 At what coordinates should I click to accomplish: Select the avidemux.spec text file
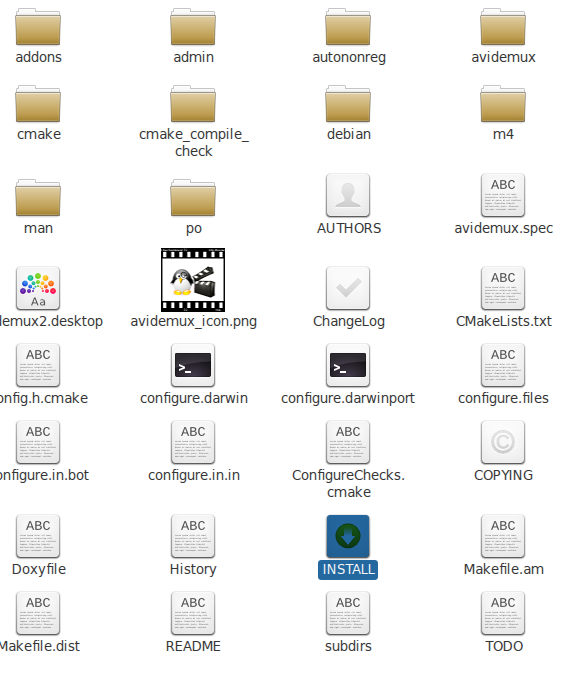[x=503, y=195]
